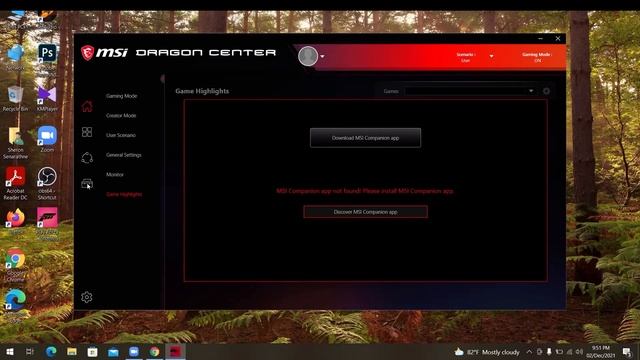
Task: Open the taskbar clock and date
Action: tap(601, 352)
